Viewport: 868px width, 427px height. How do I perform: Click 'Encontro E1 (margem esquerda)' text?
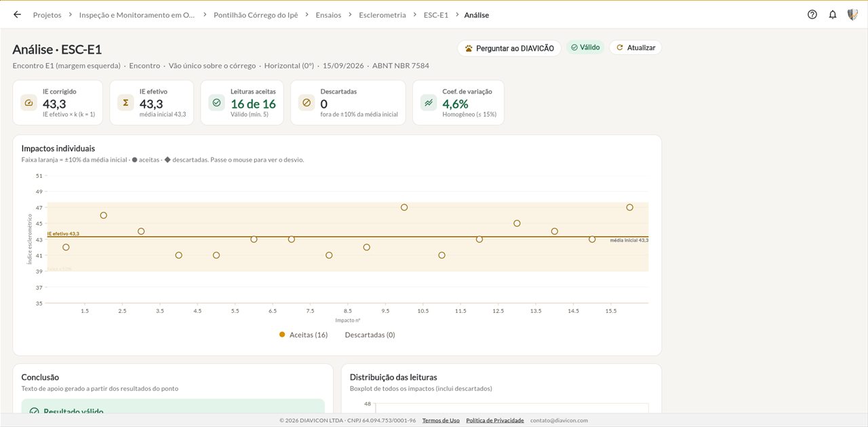[x=66, y=66]
